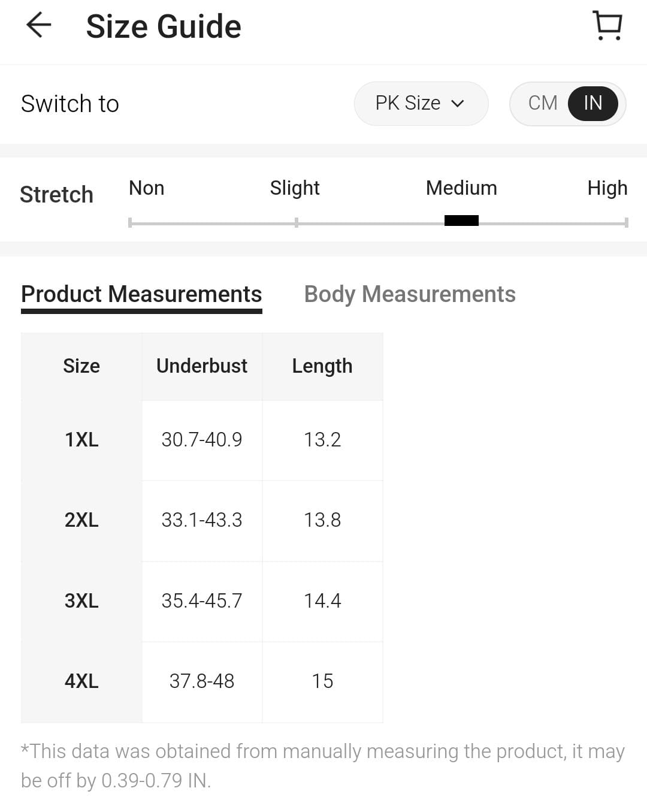Viewport: 647px width, 812px height.
Task: Switch to Body Measurements tab
Action: [x=410, y=294]
